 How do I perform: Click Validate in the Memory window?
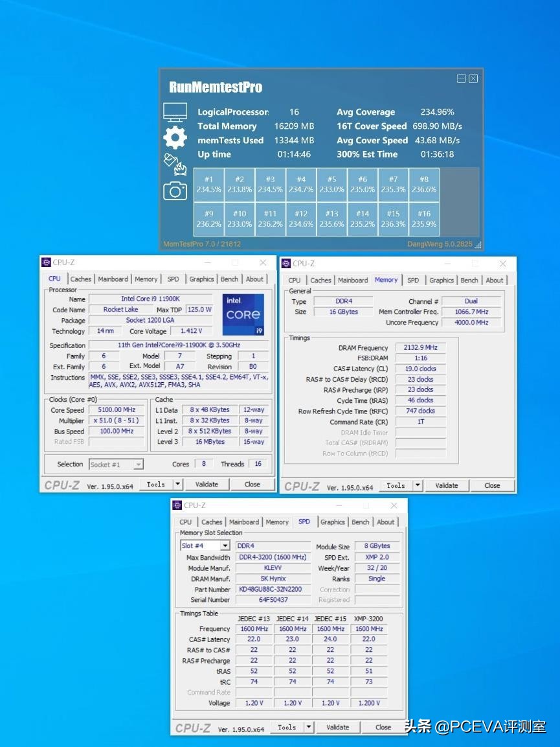click(x=447, y=485)
